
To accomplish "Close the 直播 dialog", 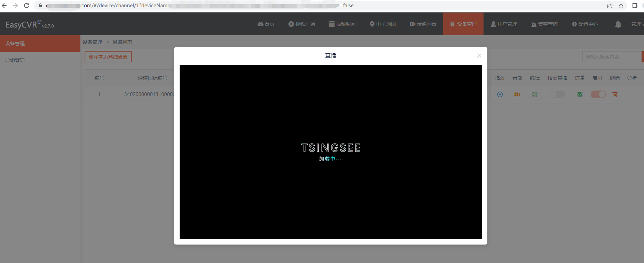I will (479, 56).
